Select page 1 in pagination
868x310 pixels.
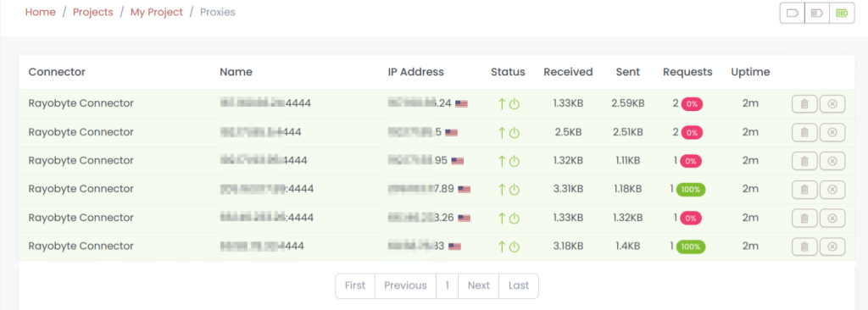(448, 285)
